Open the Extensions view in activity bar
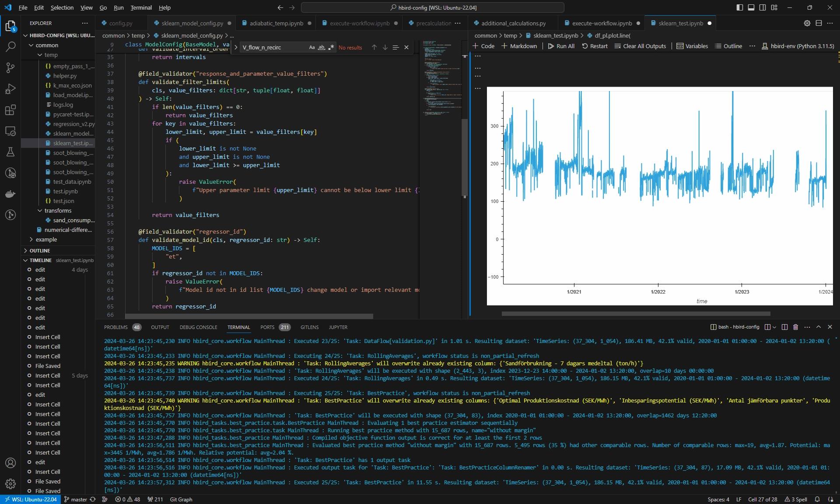The image size is (840, 504). coord(10,110)
